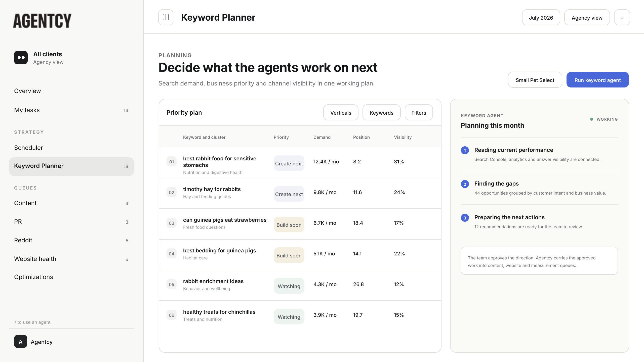Open Reddit queue
Viewport: 644px width, 362px height.
(x=71, y=240)
